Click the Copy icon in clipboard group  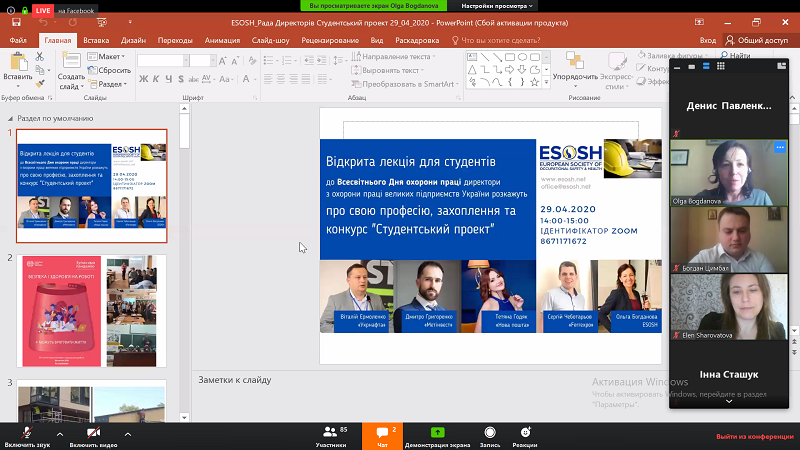(40, 70)
